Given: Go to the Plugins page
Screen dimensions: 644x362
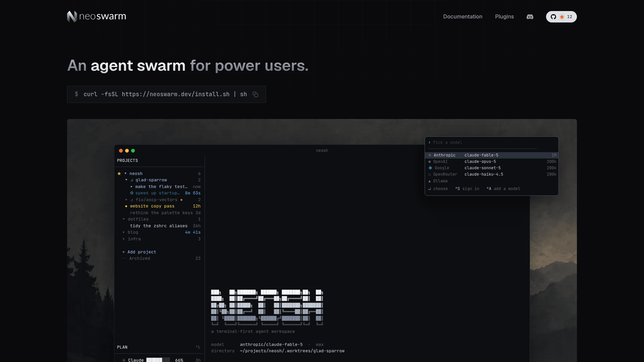Looking at the screenshot, I should (x=504, y=17).
